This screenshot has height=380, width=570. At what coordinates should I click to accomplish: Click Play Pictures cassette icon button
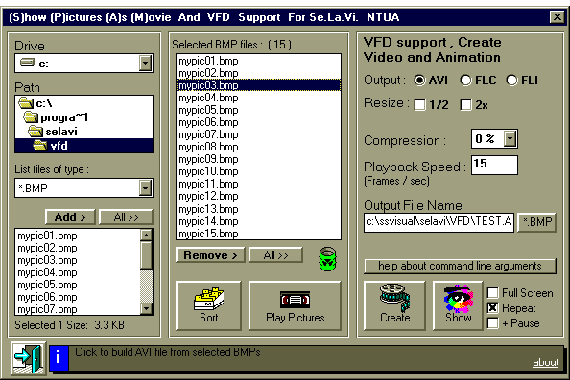[295, 305]
